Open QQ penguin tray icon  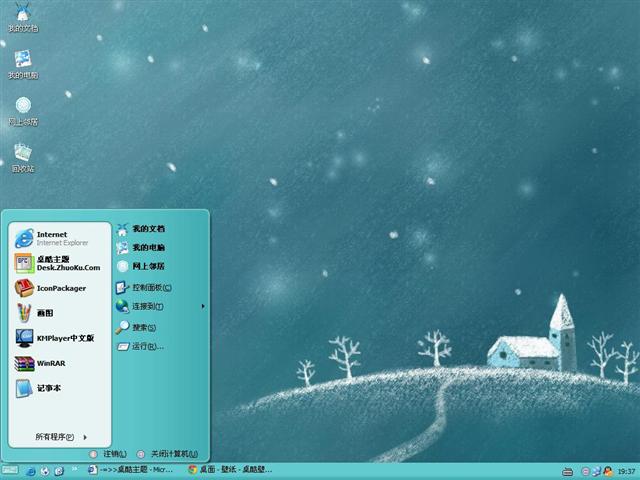point(608,471)
